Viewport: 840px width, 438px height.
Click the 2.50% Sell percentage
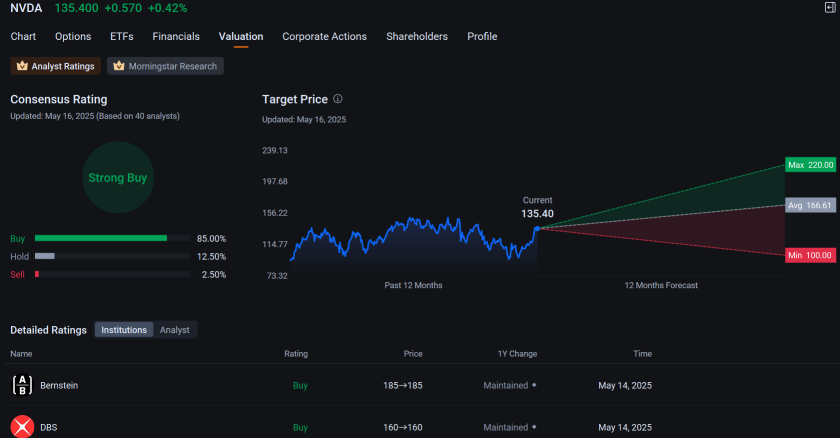pos(214,274)
